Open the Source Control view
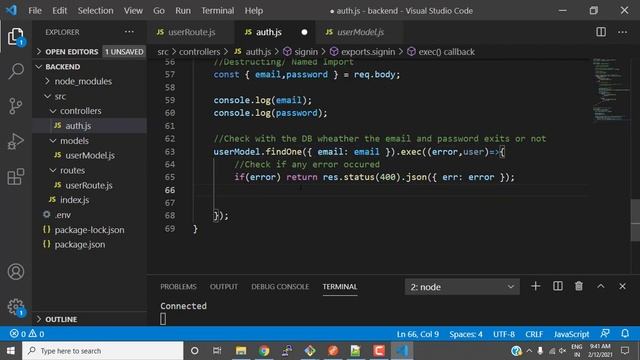Screen dimensions: 640x360 (x=16, y=106)
